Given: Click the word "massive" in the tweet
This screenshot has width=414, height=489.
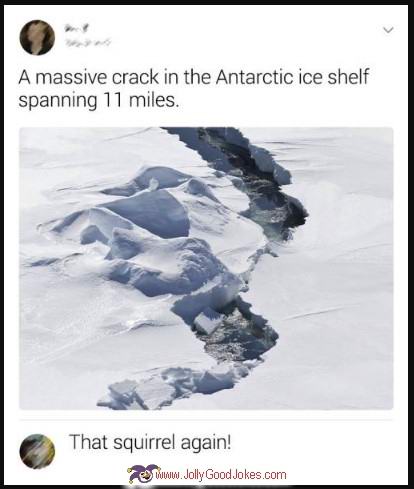Looking at the screenshot, I should point(71,77).
